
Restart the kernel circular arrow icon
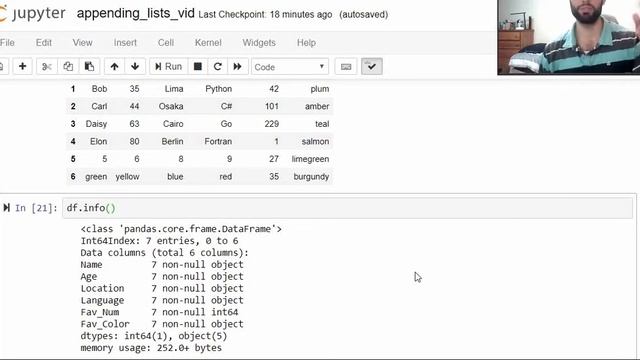pyautogui.click(x=218, y=67)
